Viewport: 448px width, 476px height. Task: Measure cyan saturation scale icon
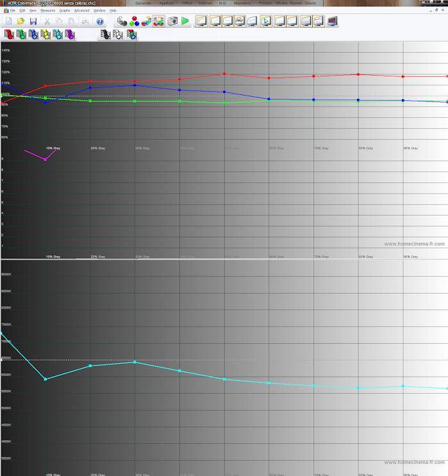(x=58, y=34)
